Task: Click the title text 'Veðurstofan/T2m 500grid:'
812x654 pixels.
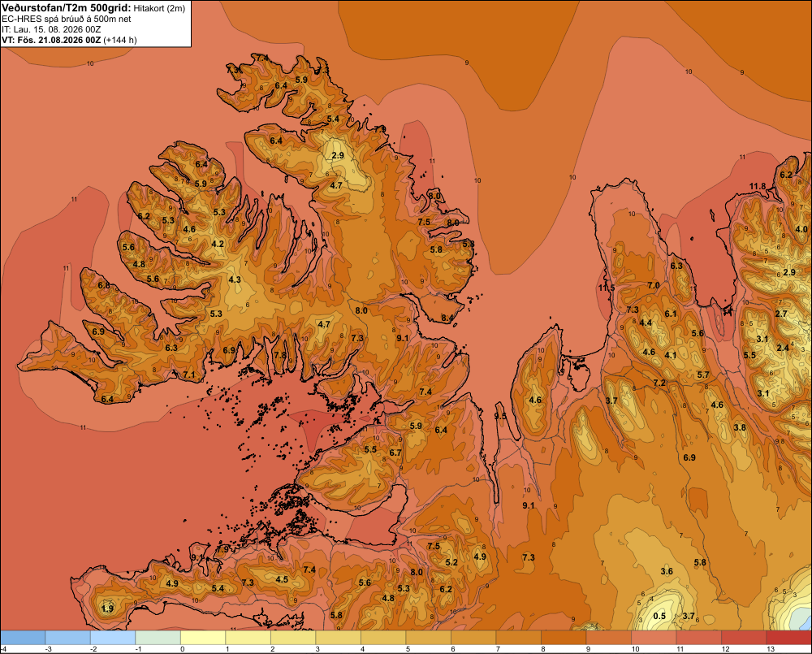Action: tap(67, 8)
